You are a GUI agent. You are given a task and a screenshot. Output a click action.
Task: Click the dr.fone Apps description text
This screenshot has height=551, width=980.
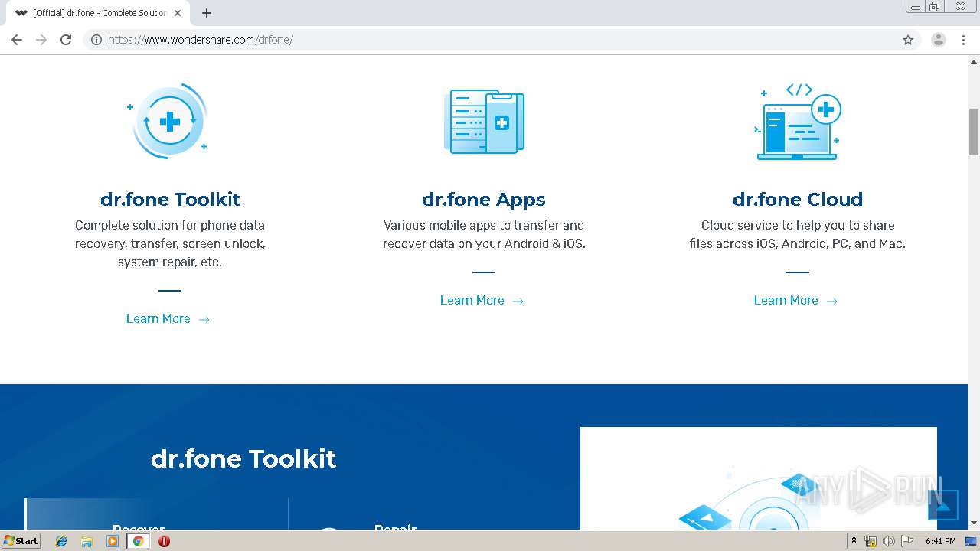(484, 234)
